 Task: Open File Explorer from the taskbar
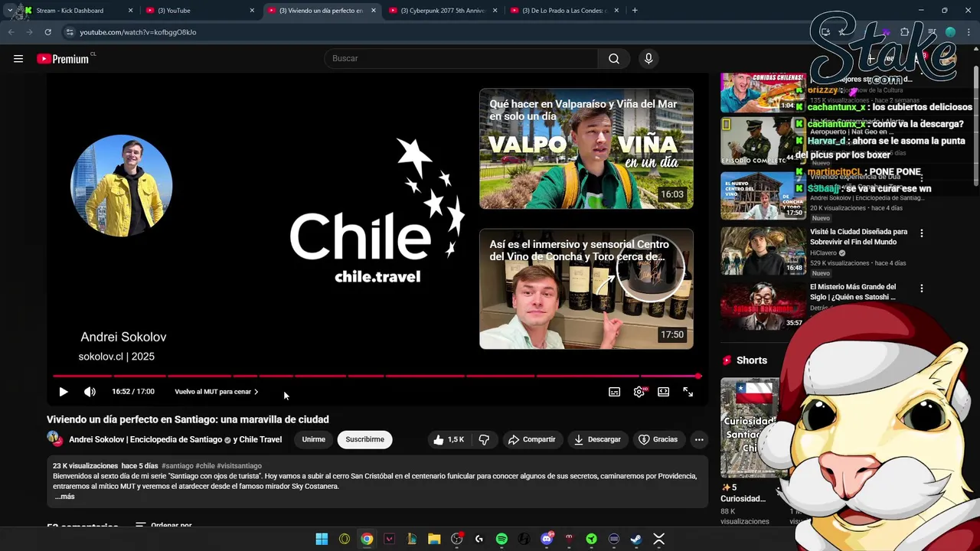click(434, 540)
